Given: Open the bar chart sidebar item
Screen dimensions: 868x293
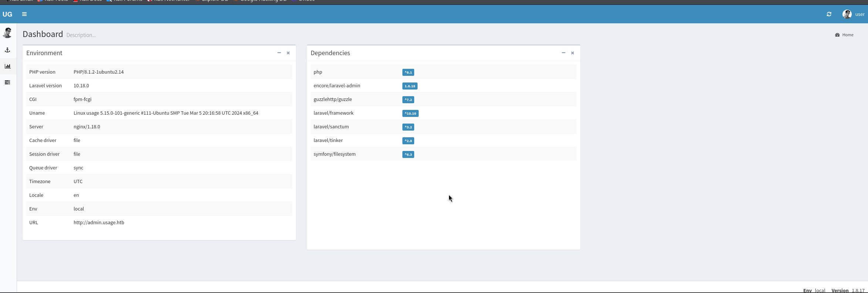Looking at the screenshot, I should pos(7,66).
